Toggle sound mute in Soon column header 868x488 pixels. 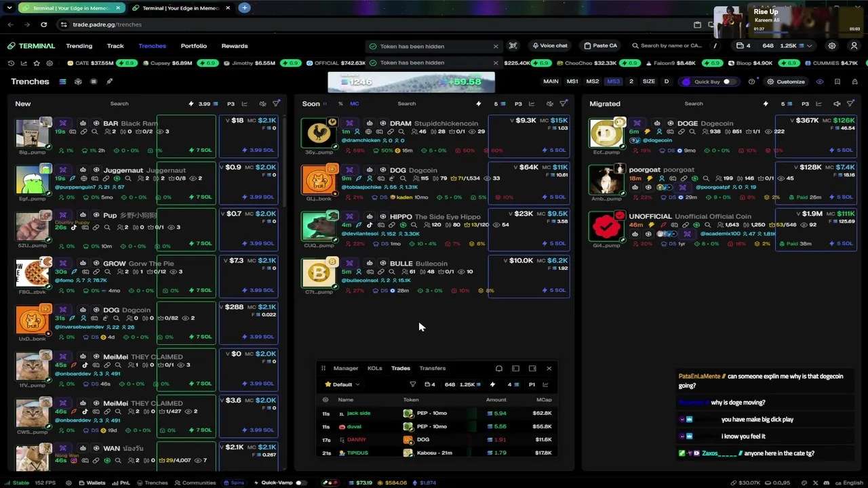550,104
